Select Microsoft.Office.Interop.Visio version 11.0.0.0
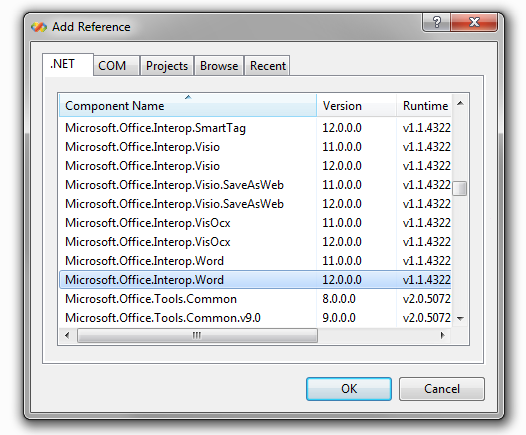The width and height of the screenshot is (526, 435). pyautogui.click(x=255, y=147)
